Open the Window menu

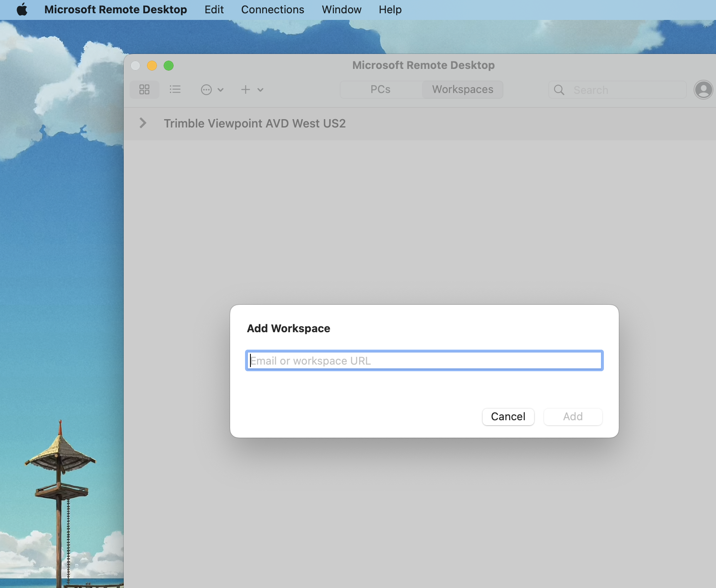point(341,10)
